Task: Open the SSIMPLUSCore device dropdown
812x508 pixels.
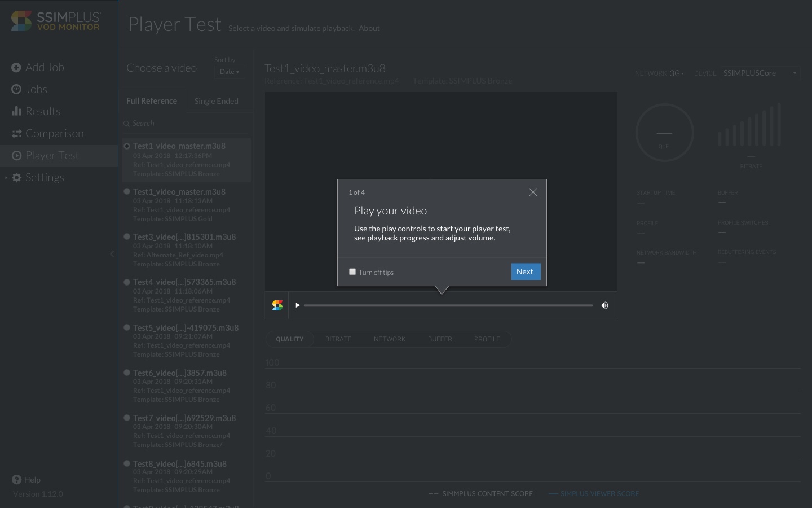Action: point(759,73)
